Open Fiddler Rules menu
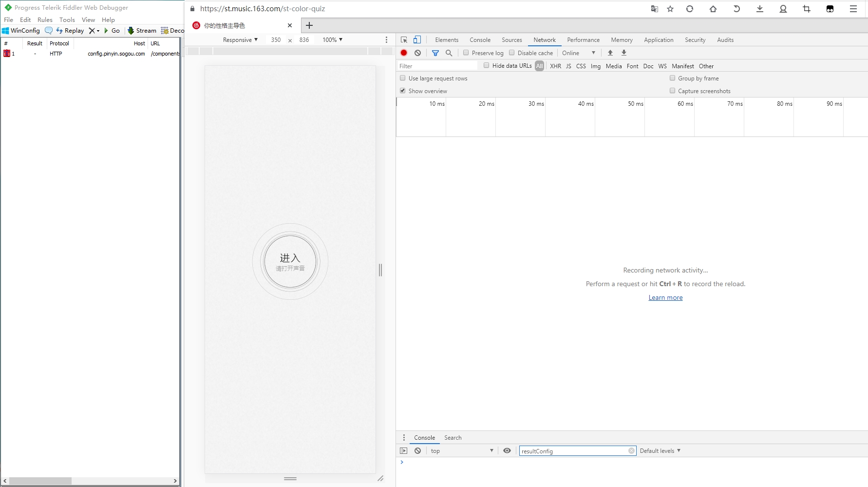Image resolution: width=868 pixels, height=487 pixels. [x=45, y=20]
